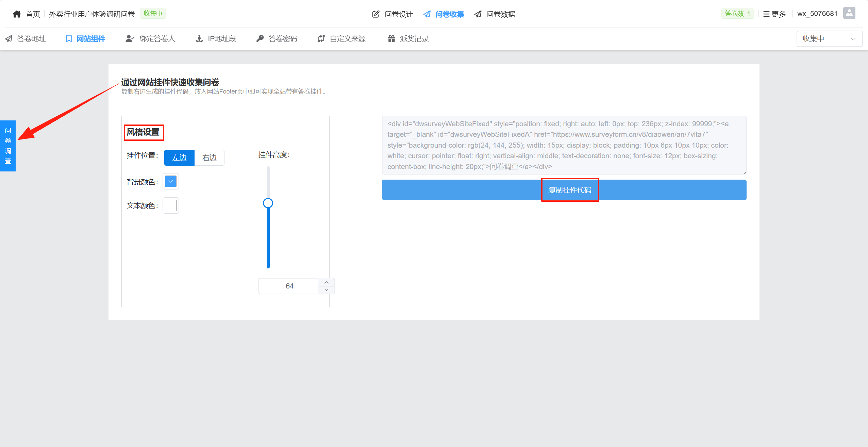This screenshot has width=868, height=447.
Task: Click the key icon for 答卷密码
Action: click(x=260, y=38)
